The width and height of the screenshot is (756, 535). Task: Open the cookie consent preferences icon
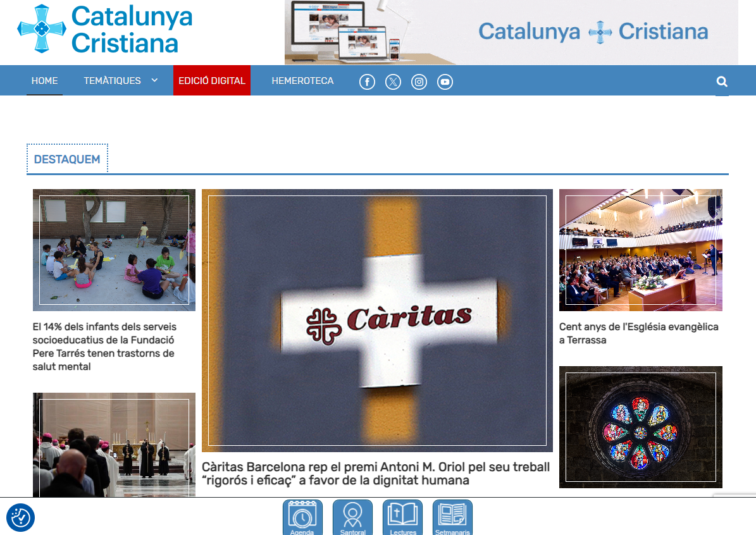point(20,518)
